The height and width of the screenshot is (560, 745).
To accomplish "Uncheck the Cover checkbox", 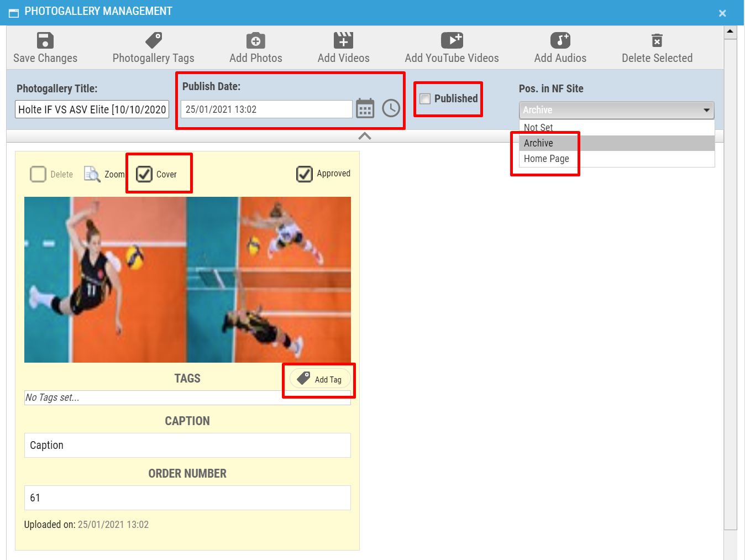I will tap(144, 174).
